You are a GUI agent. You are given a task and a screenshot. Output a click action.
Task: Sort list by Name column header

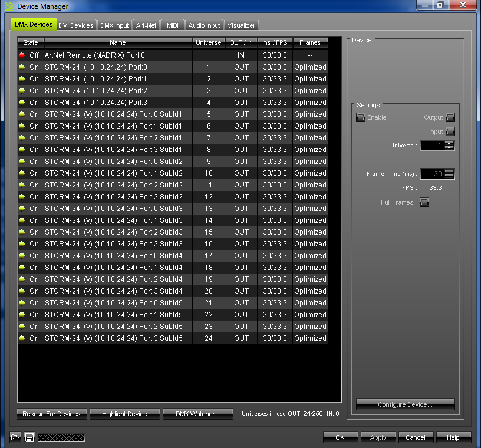[118, 42]
